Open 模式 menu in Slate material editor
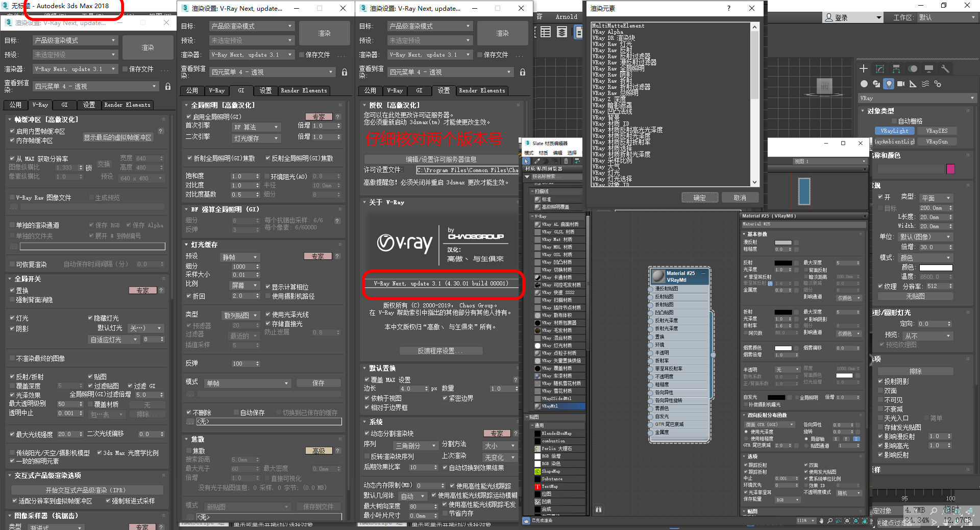Image resolution: width=980 pixels, height=530 pixels. 529,153
